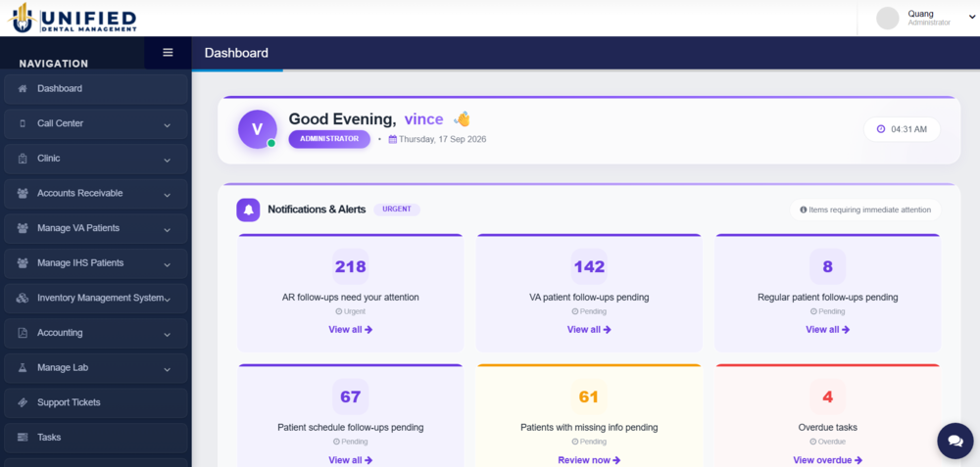Screen dimensions: 980x467
Task: Expand the Manage VA Patients chevron
Action: click(x=167, y=230)
